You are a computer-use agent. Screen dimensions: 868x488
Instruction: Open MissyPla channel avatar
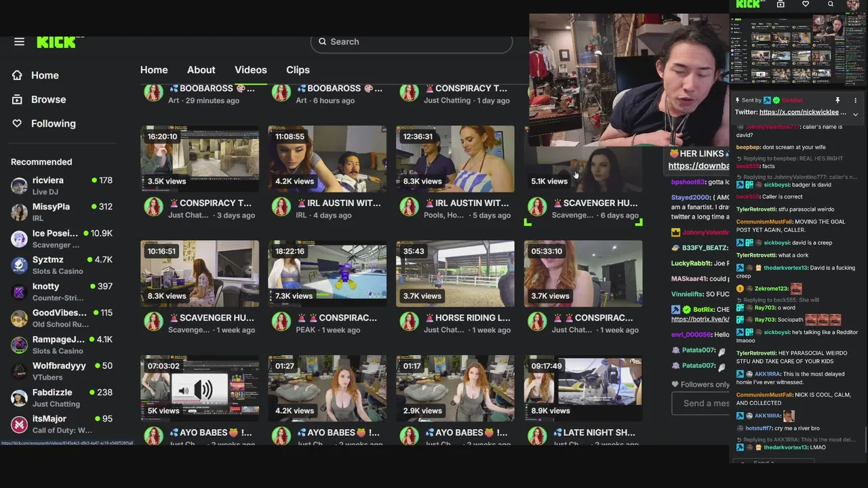click(20, 211)
